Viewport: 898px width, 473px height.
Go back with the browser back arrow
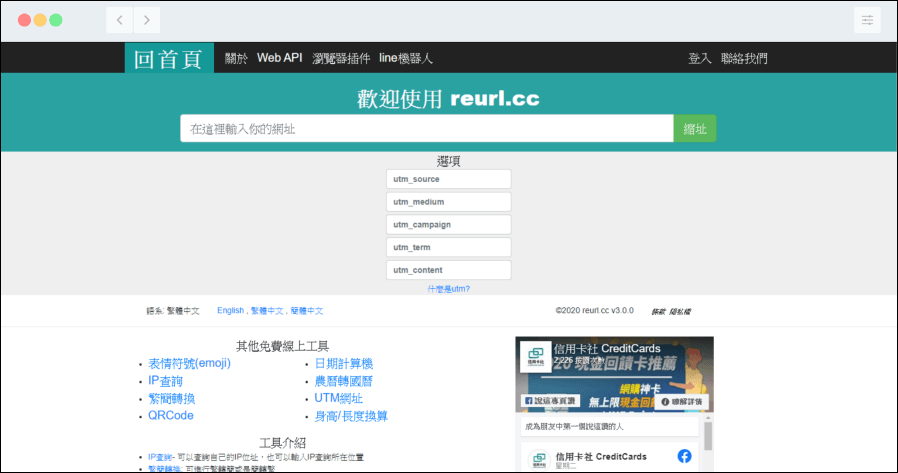[119, 20]
